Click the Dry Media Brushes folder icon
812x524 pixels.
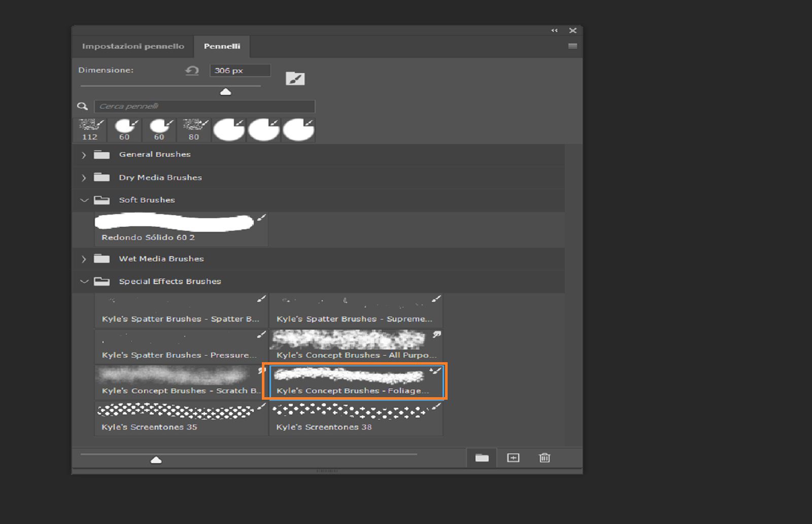pyautogui.click(x=101, y=177)
